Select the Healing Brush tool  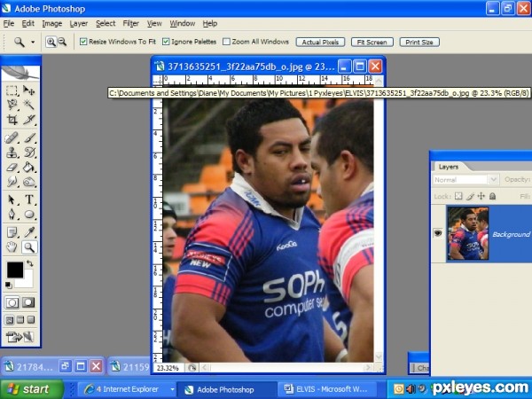click(12, 137)
